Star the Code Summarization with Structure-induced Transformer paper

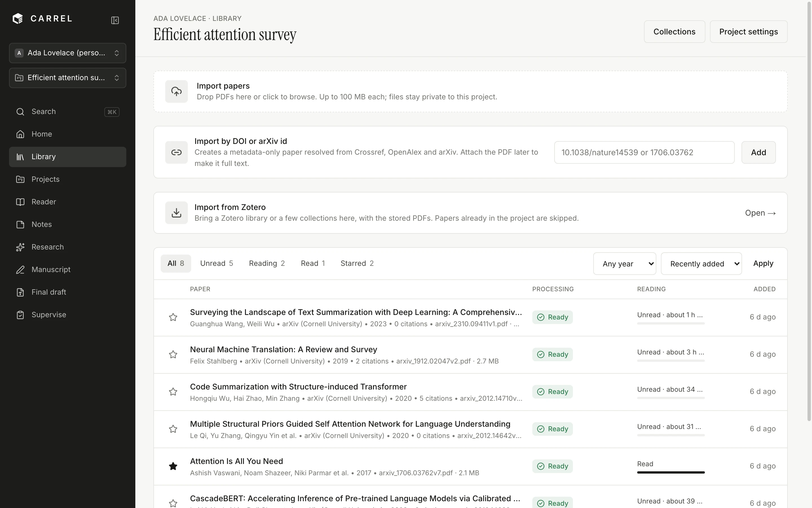click(173, 392)
